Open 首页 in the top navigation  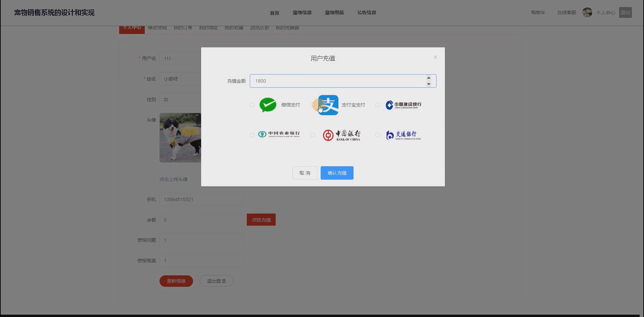(275, 13)
